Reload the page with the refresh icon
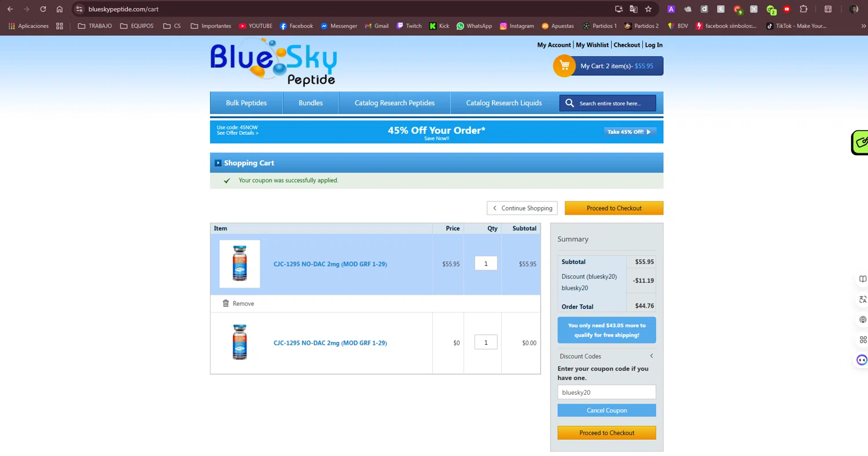 point(43,9)
